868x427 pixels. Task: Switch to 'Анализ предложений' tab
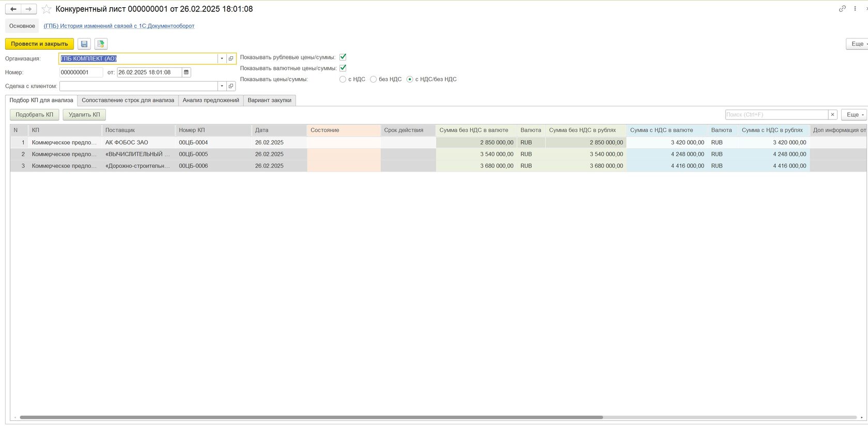[211, 100]
